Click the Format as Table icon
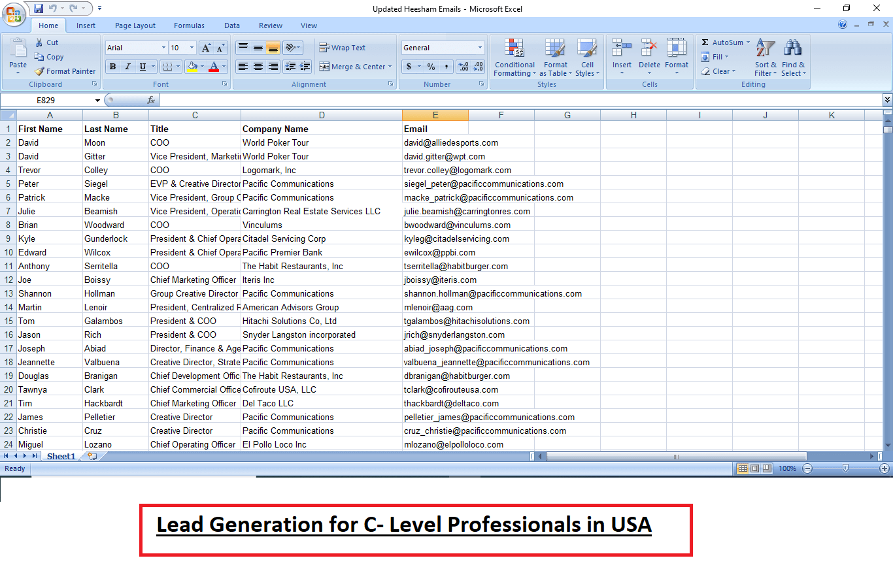Image resolution: width=893 pixels, height=588 pixels. [x=556, y=57]
